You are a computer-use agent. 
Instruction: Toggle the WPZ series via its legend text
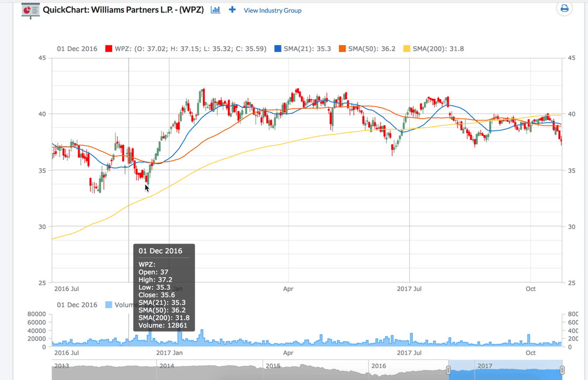point(190,49)
